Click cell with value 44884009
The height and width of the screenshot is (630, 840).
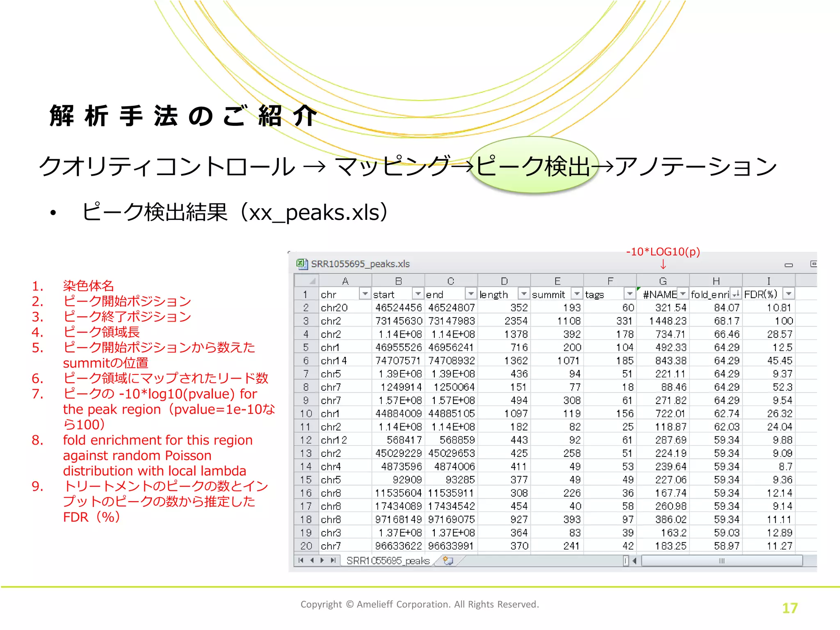(x=398, y=413)
